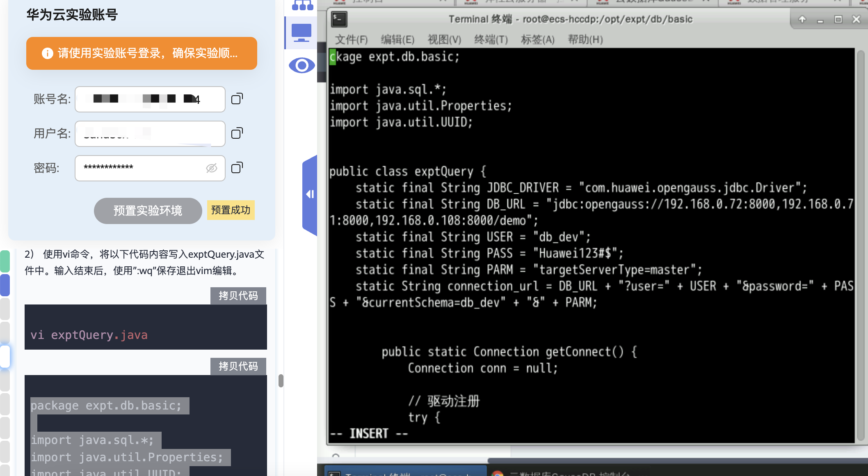Click the network topology sidebar icon
Viewport: 868px width, 476px height.
click(302, 5)
